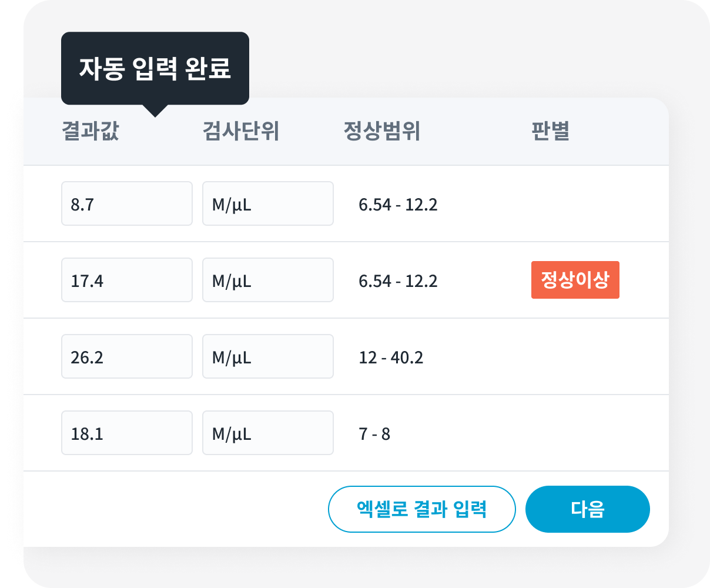Select the M/µL unit box beside 26.2

point(267,356)
